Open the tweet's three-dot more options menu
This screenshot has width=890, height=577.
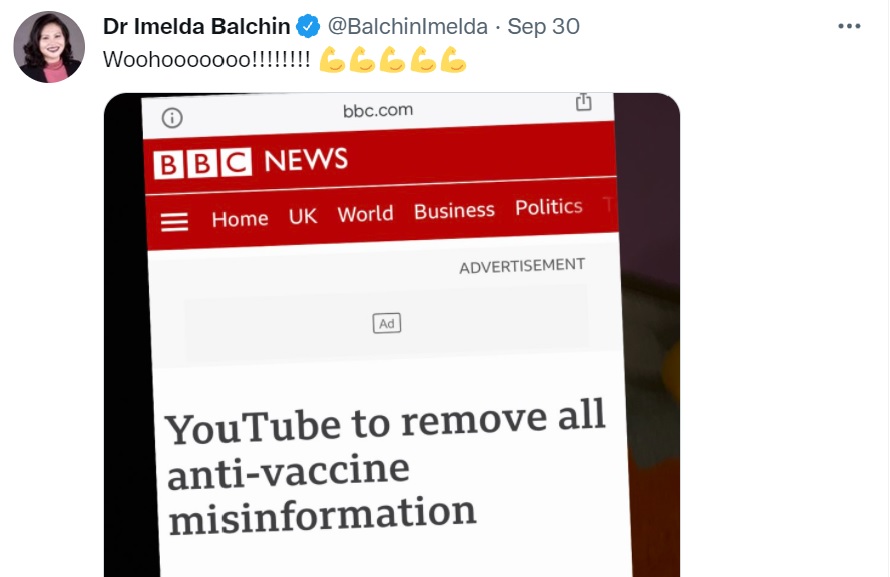coord(849,26)
